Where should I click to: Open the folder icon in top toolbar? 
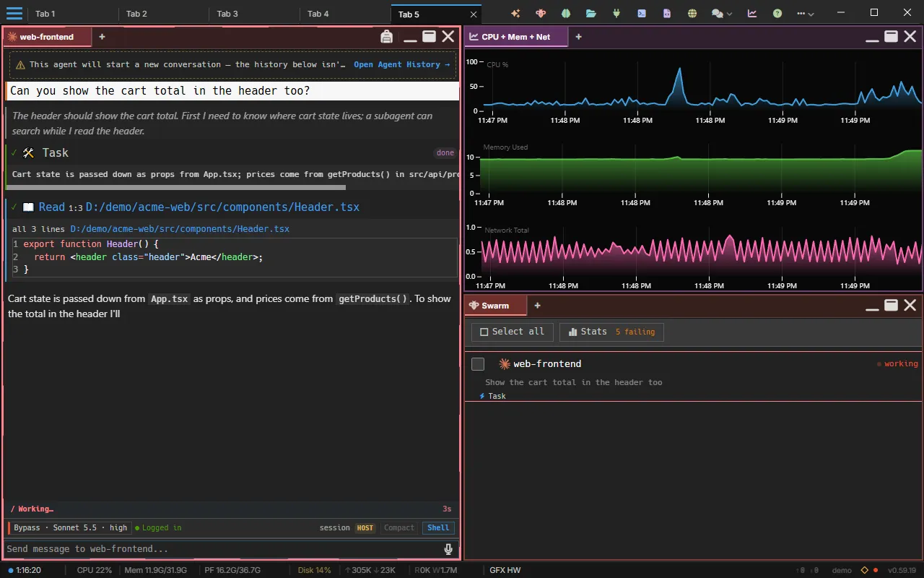[x=591, y=13]
